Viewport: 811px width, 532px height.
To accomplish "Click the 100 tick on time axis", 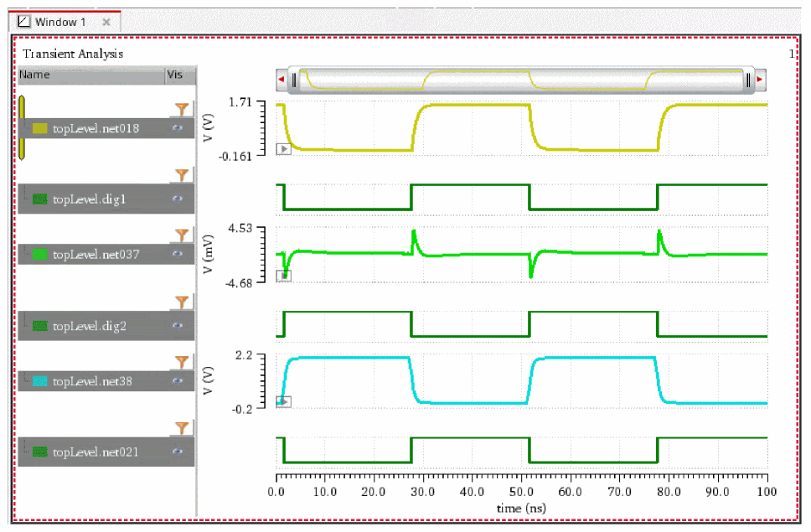I will [767, 492].
